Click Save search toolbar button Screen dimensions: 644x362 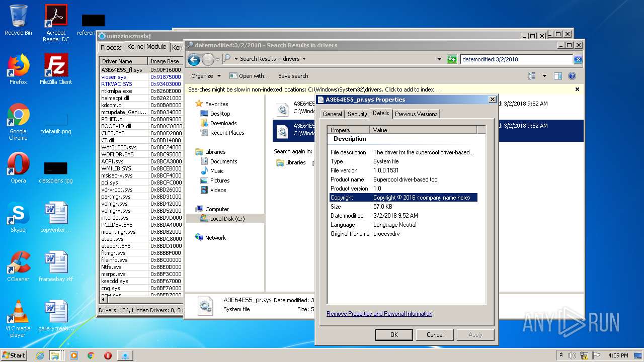[293, 76]
